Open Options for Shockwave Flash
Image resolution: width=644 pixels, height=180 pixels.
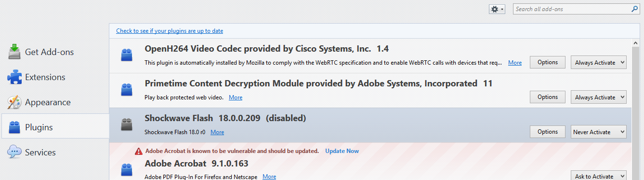pyautogui.click(x=548, y=132)
